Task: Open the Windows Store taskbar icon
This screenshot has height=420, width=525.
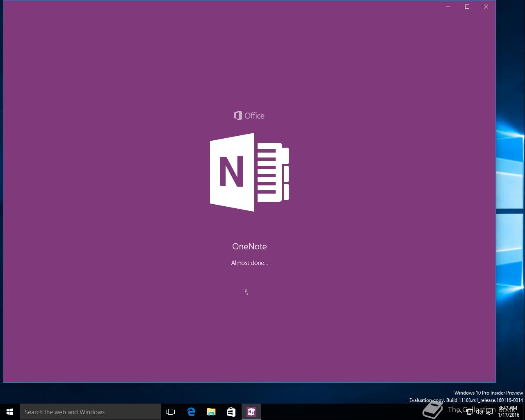Action: point(231,412)
